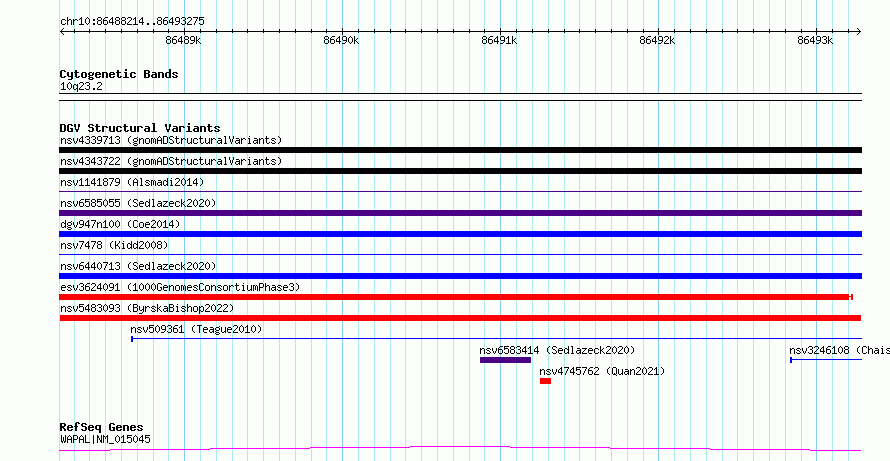Click the nsv1141879 Alsmadi2014 thin line
This screenshot has width=890, height=461.
pyautogui.click(x=460, y=192)
